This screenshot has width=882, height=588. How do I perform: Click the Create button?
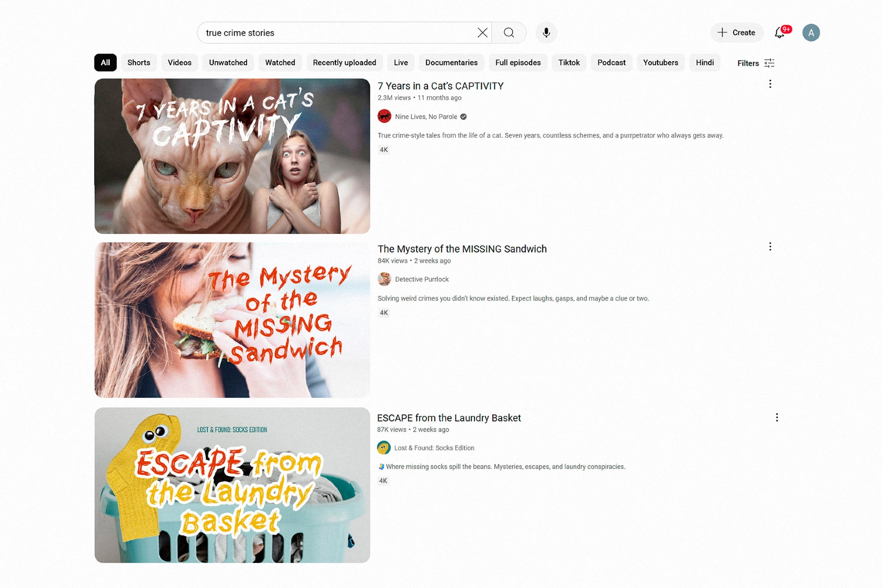click(737, 33)
